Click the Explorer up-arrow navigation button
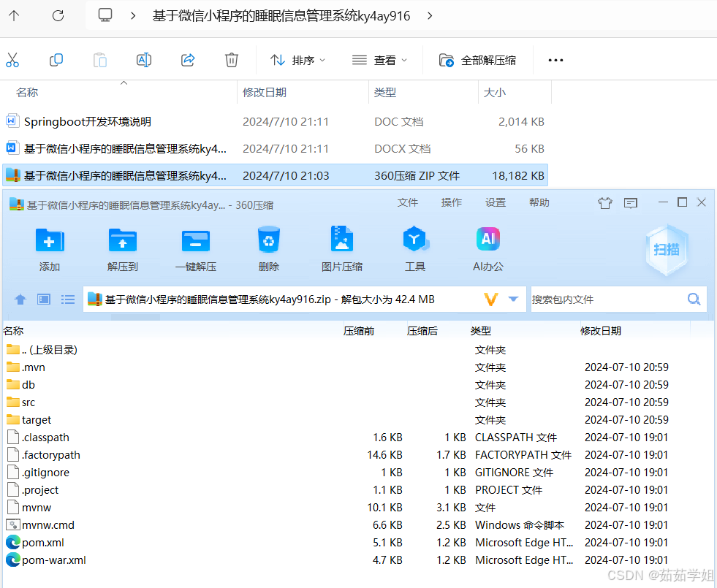Image resolution: width=717 pixels, height=588 pixels. pos(14,16)
